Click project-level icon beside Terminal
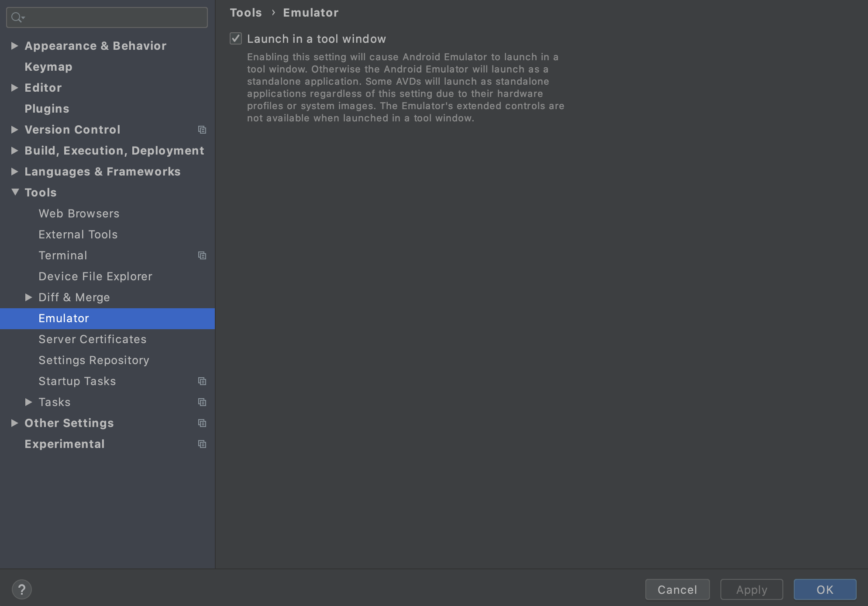This screenshot has width=868, height=606. 202,255
